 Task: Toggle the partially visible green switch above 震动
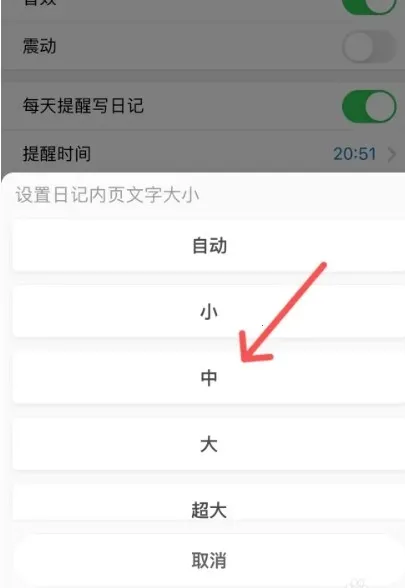coord(369,6)
